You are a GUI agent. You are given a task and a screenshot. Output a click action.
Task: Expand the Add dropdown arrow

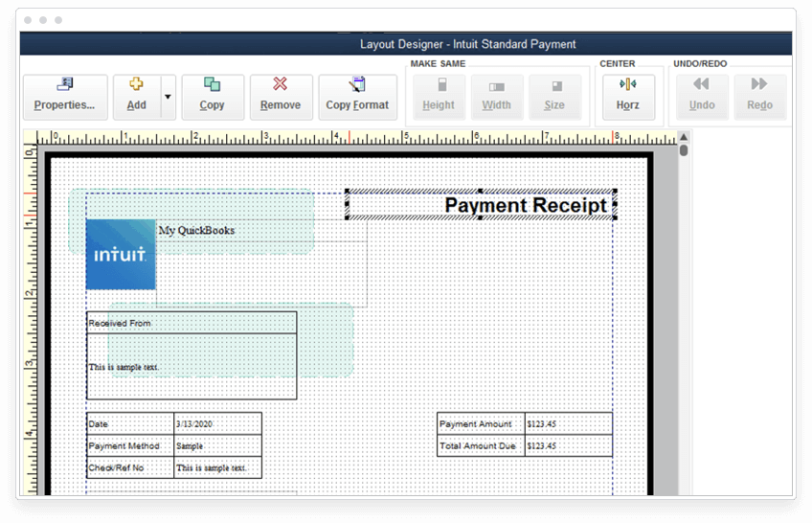click(x=169, y=97)
